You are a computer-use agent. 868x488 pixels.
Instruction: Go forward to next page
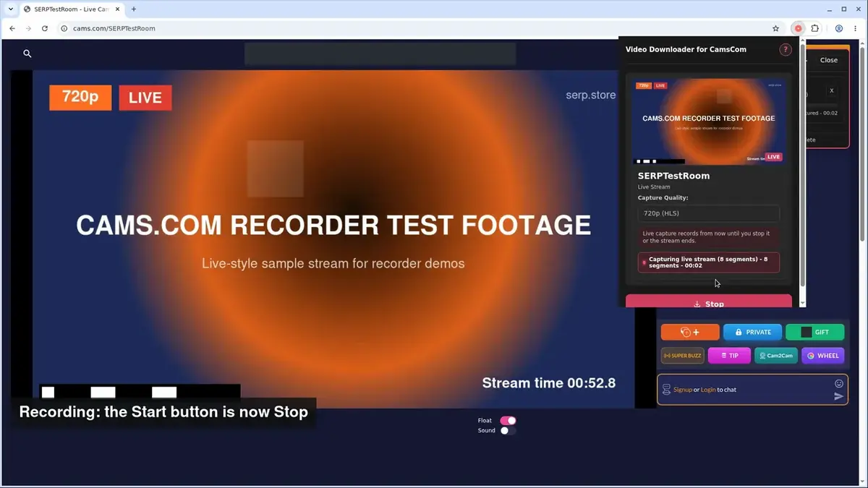[x=28, y=28]
